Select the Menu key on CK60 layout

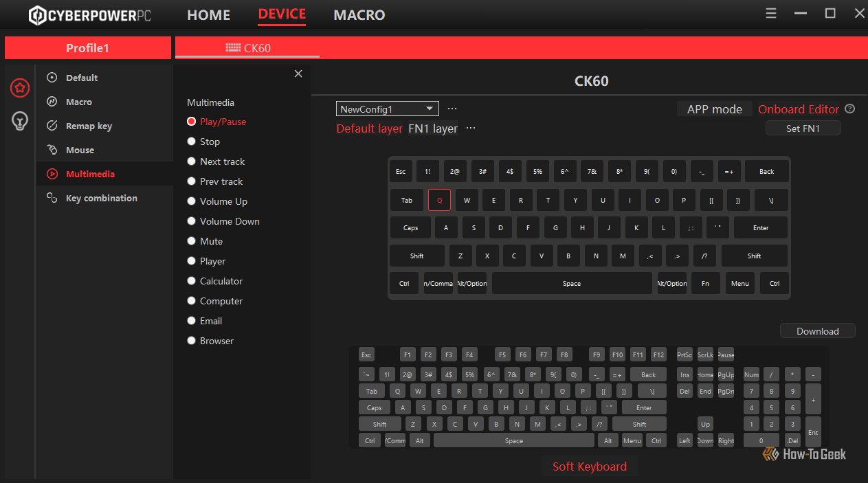740,283
